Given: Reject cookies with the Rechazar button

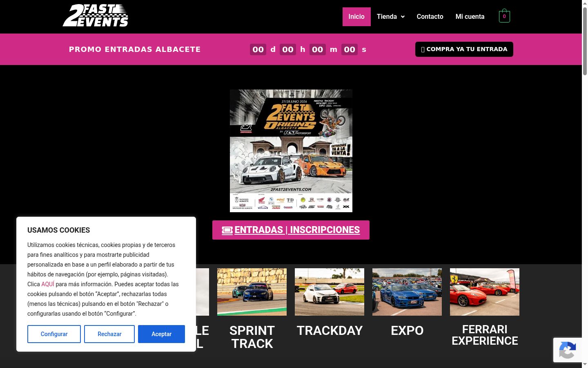Looking at the screenshot, I should point(109,334).
